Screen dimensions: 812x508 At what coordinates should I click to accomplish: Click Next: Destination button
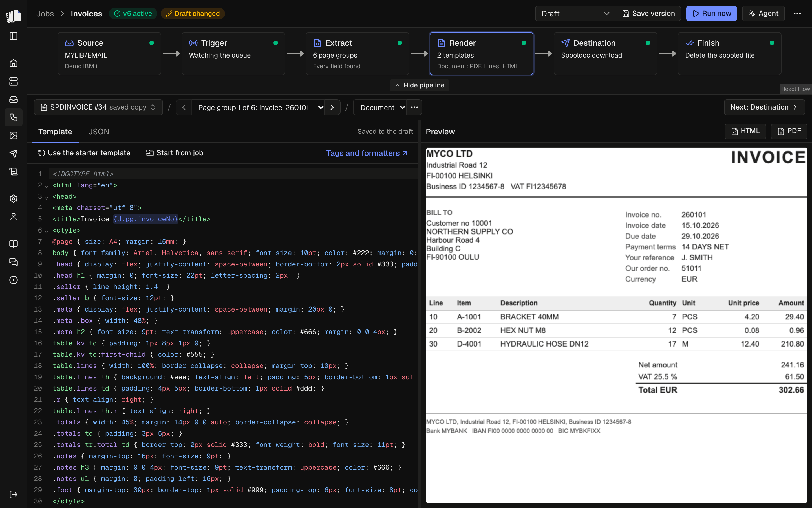764,107
